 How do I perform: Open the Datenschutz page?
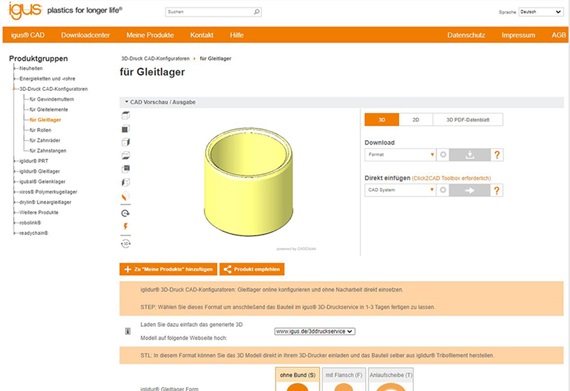466,35
